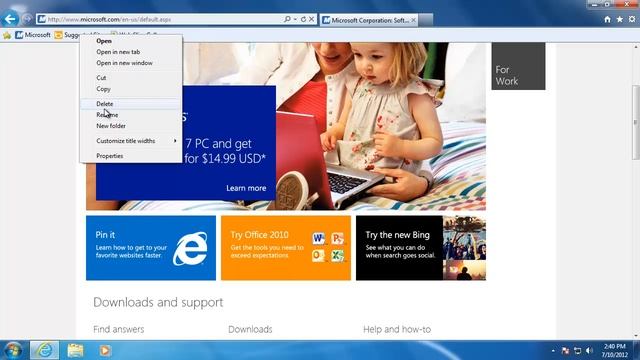Open Properties from context menu
The image size is (640, 360).
pyautogui.click(x=131, y=156)
